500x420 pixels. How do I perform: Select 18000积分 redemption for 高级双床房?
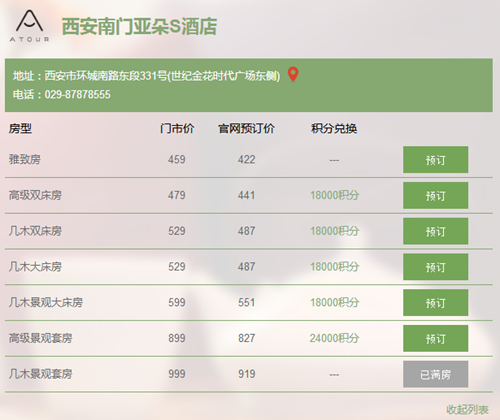334,195
